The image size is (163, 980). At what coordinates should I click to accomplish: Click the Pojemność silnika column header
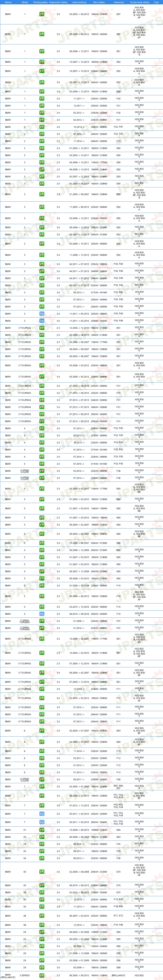(x=58, y=2)
